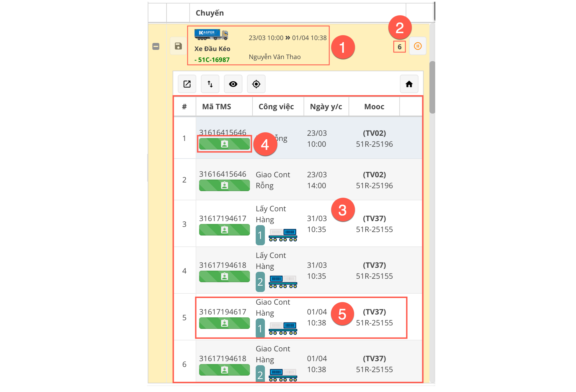Collapse the trip row with minus icon
The height and width of the screenshot is (392, 576).
point(156,46)
